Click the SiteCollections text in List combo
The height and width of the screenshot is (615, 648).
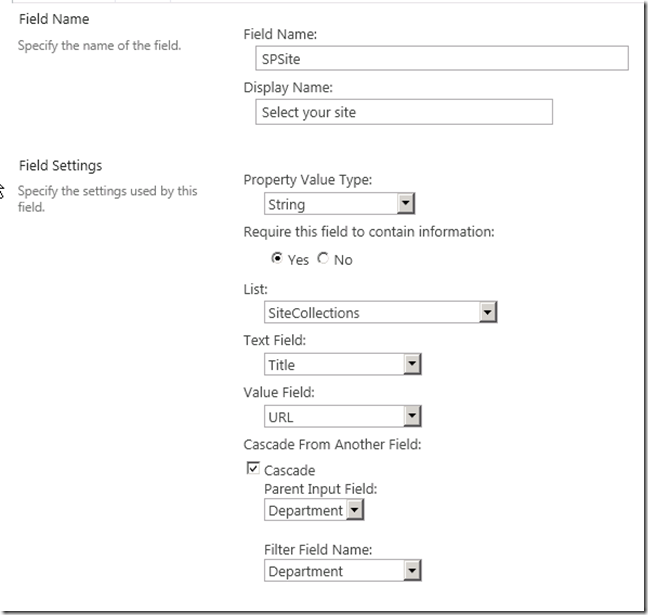click(x=314, y=313)
